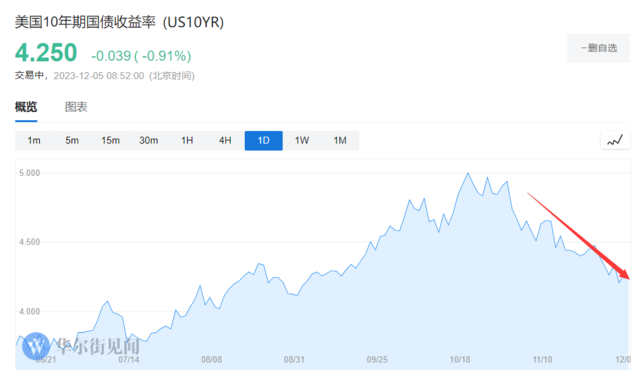Select the 5m interval
The width and height of the screenshot is (640, 379).
[72, 141]
